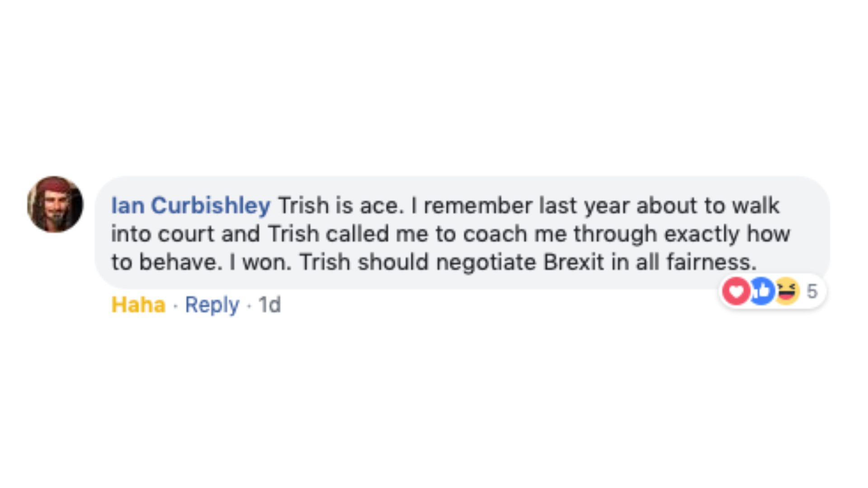Click the blue thumbs-up Like reaction icon

pyautogui.click(x=762, y=291)
